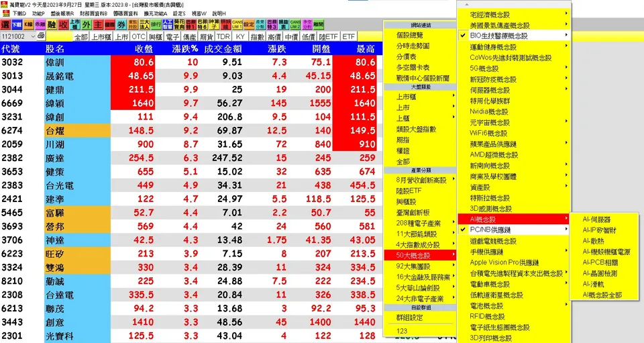Open the 盤後報表R menu
This screenshot has width=644, height=343.
[x=62, y=13]
